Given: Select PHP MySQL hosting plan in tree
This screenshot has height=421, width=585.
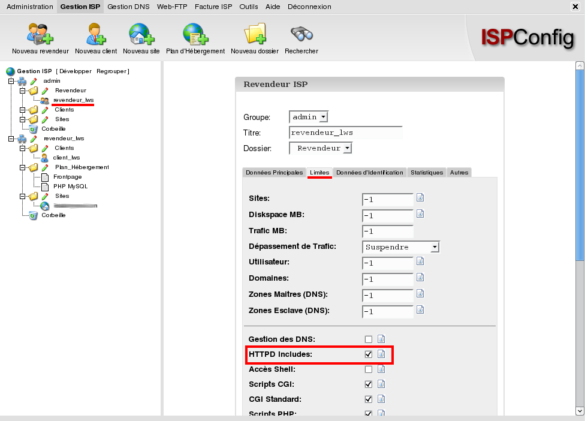Looking at the screenshot, I should [71, 186].
